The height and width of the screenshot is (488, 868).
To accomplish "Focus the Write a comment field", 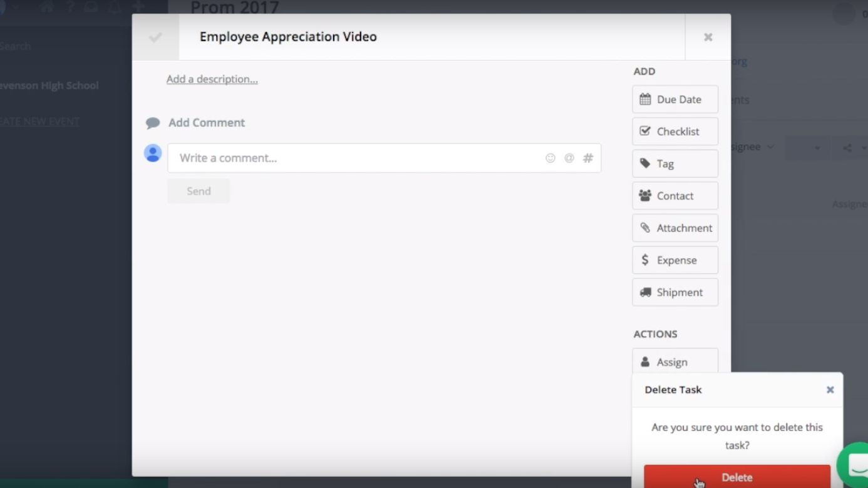I will [x=357, y=158].
